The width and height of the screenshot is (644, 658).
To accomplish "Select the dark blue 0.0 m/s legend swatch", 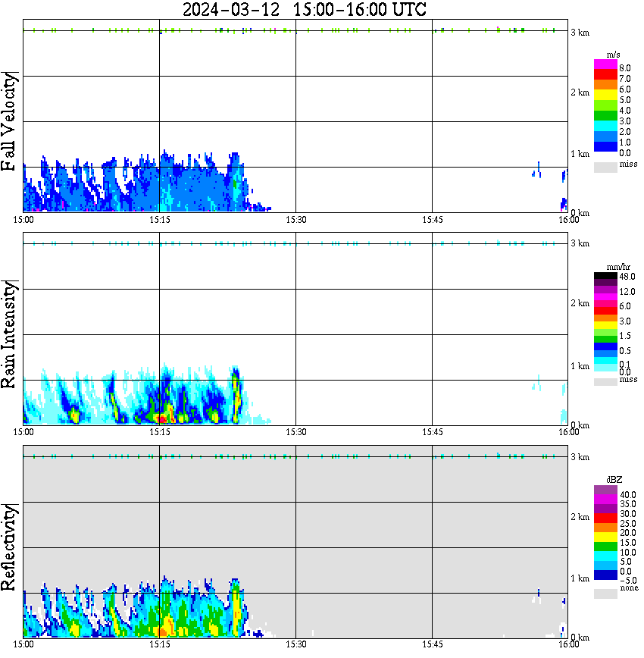I will click(x=605, y=147).
